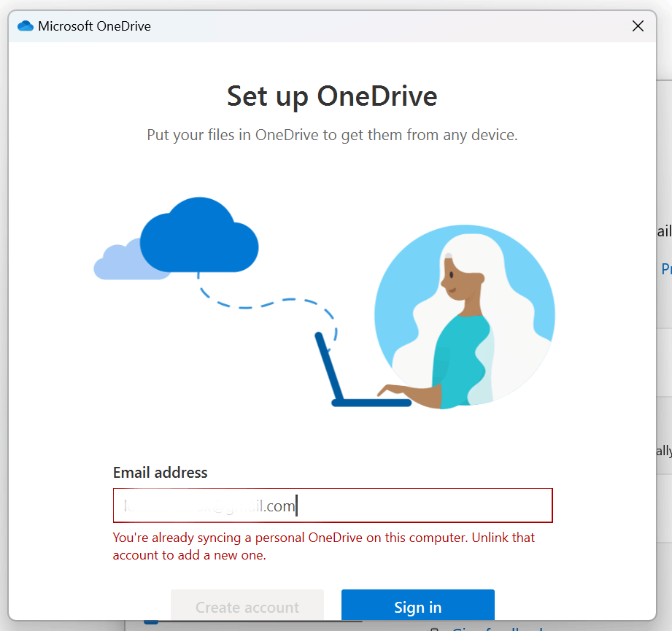Close the Microsoft OneDrive dialog
The width and height of the screenshot is (672, 631).
point(638,26)
